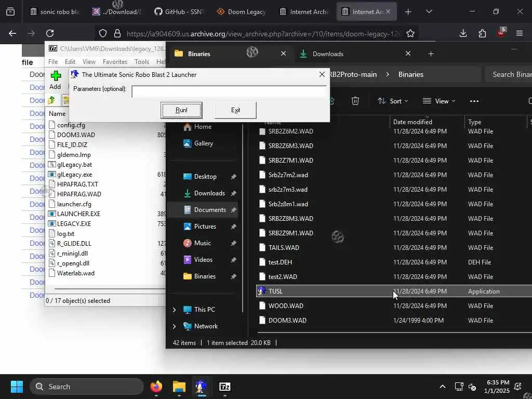
Task: Focus the Parameters (optional) text field
Action: (x=229, y=91)
